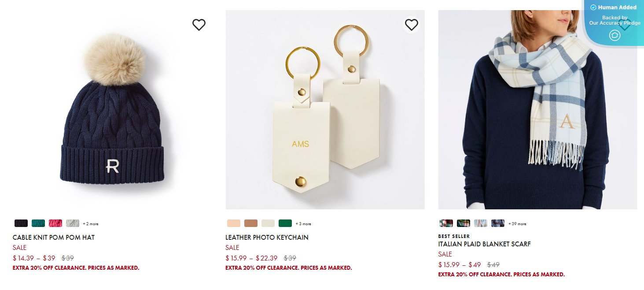644x290 pixels.
Task: Expand the 3 more keychain colors
Action: coord(303,224)
